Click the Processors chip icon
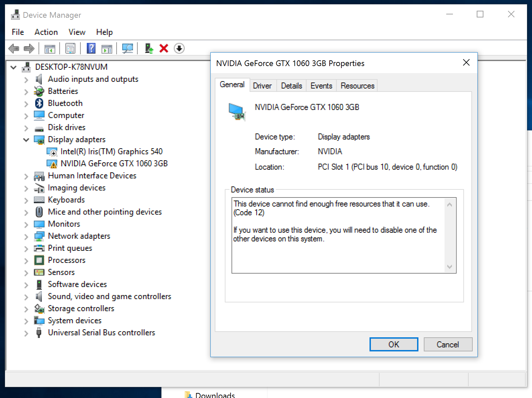This screenshot has height=398, width=532. pos(39,260)
